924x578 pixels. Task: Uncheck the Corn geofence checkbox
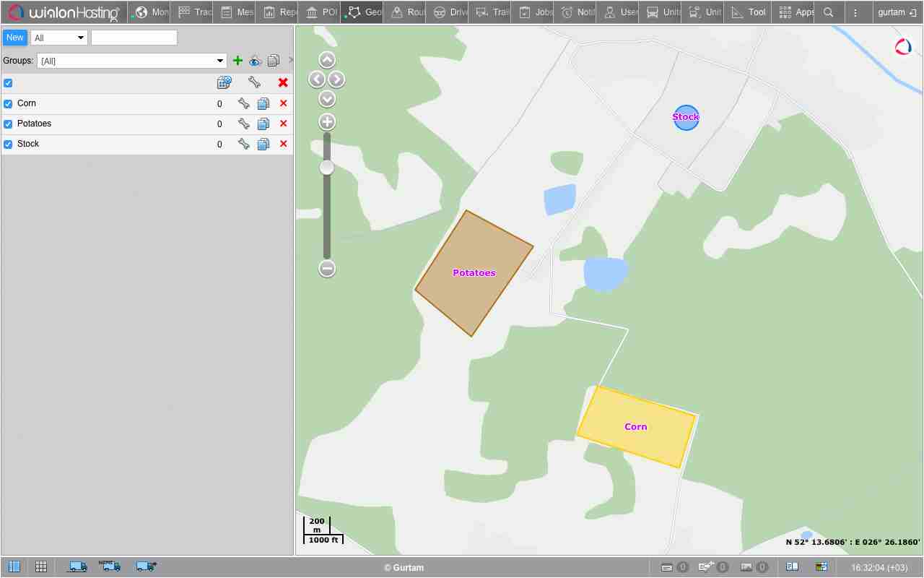8,104
